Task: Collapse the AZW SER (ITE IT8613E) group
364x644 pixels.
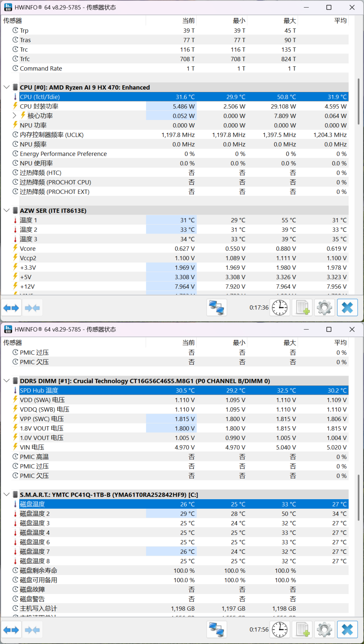Action: [x=6, y=210]
